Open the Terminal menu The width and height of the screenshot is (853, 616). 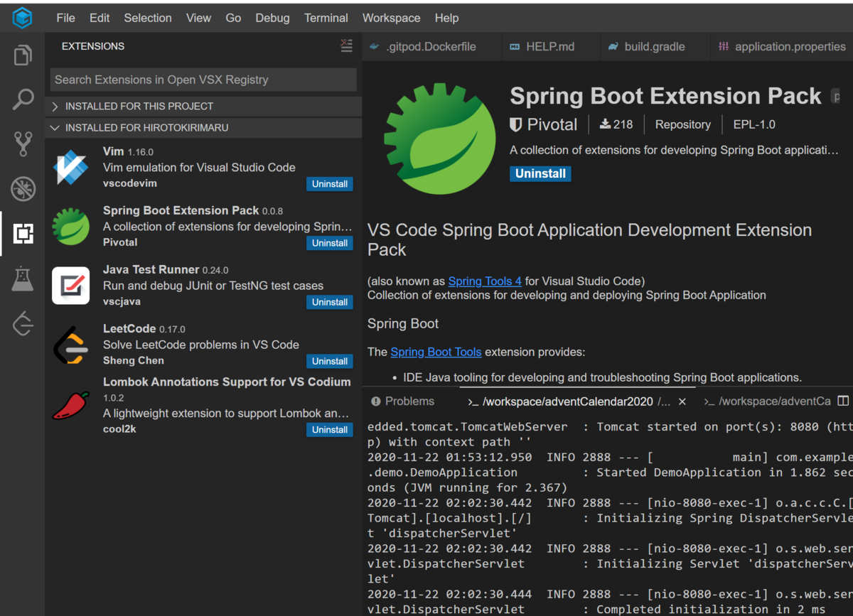(x=326, y=17)
